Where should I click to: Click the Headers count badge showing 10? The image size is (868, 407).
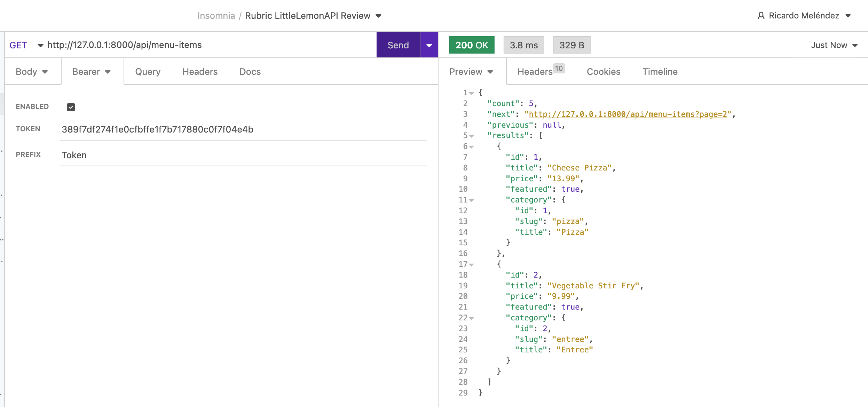(559, 69)
